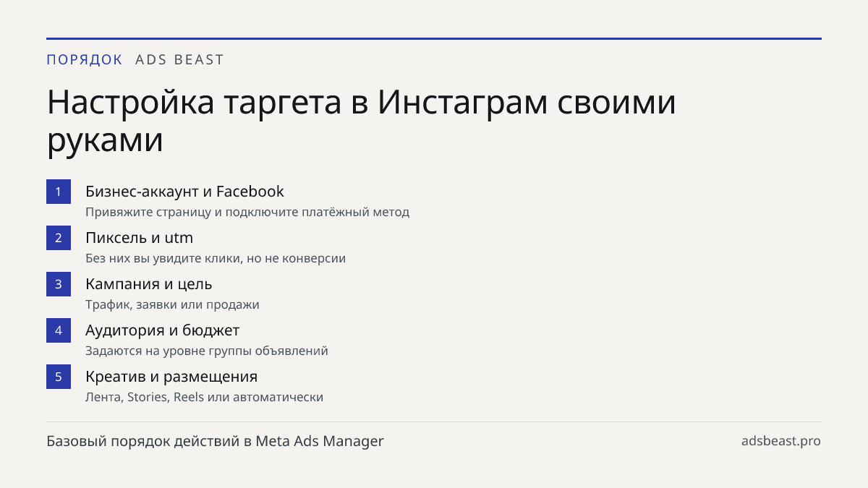868x488 pixels.
Task: Select step number 3 badge
Action: click(59, 284)
